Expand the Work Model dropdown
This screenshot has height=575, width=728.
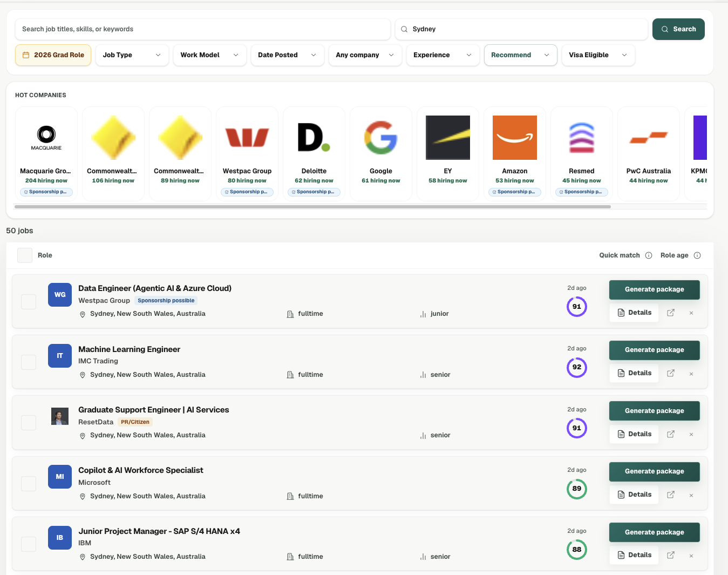point(210,55)
